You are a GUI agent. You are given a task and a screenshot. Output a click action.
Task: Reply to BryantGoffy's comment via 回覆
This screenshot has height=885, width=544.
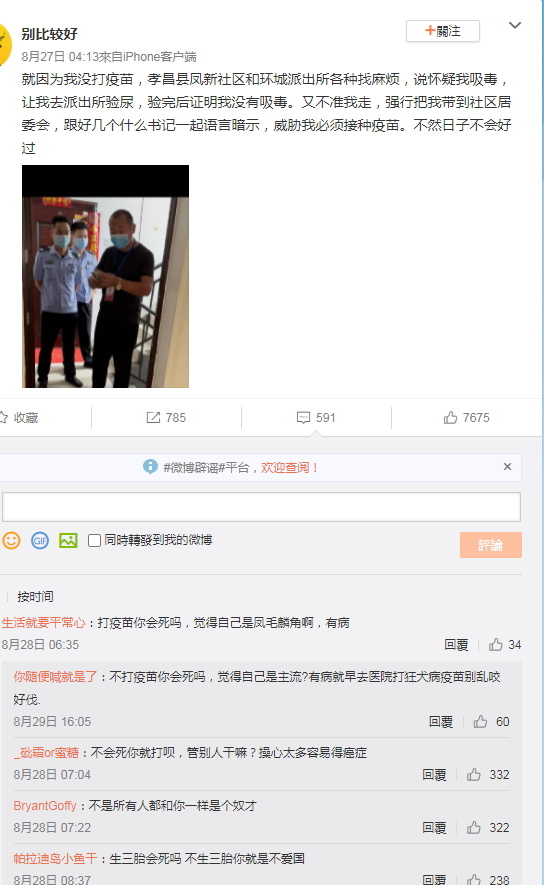(434, 827)
